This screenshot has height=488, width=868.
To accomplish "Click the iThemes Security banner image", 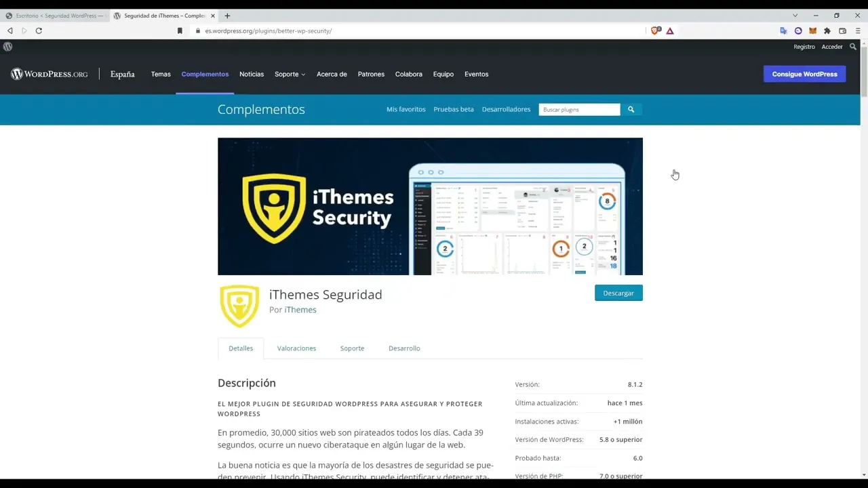I will click(x=430, y=206).
